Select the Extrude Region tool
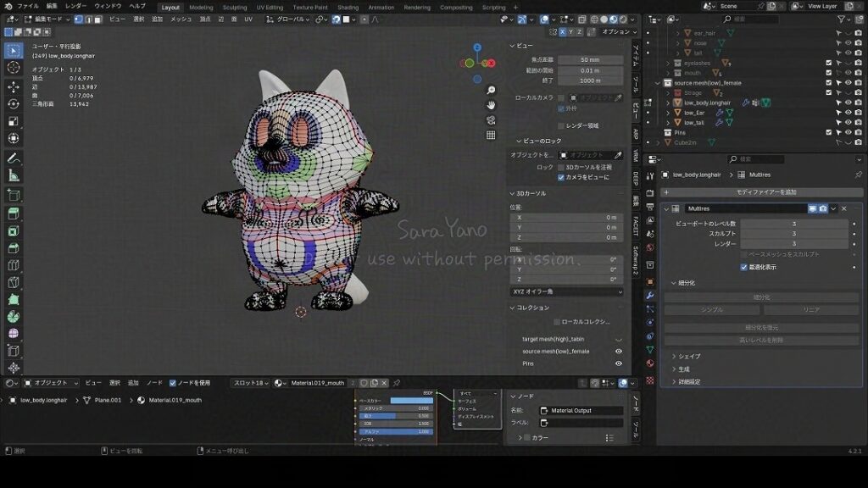 coord(14,213)
